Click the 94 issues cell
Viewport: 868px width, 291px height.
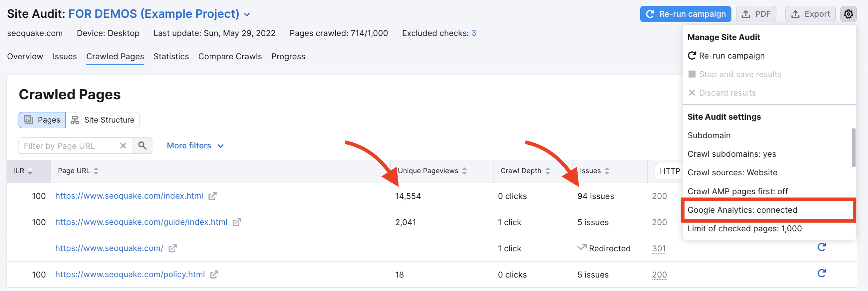pyautogui.click(x=596, y=196)
